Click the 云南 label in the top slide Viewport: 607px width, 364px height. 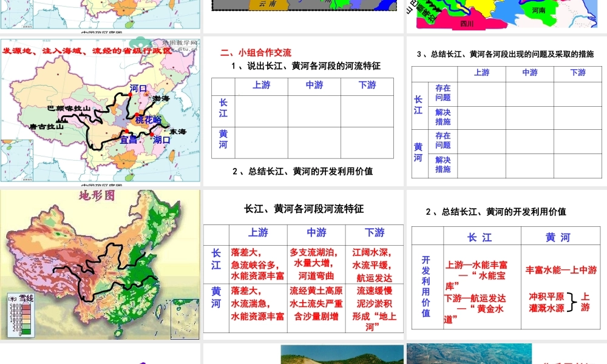point(268,4)
